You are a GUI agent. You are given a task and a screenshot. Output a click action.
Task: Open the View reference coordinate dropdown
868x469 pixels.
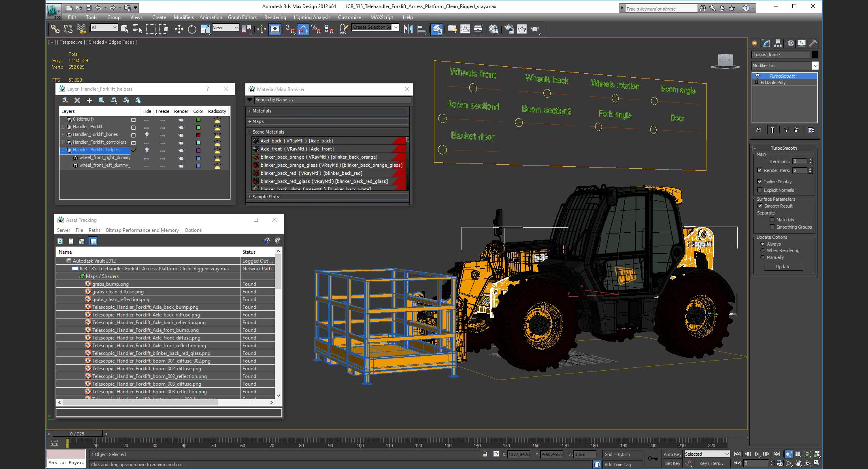226,28
